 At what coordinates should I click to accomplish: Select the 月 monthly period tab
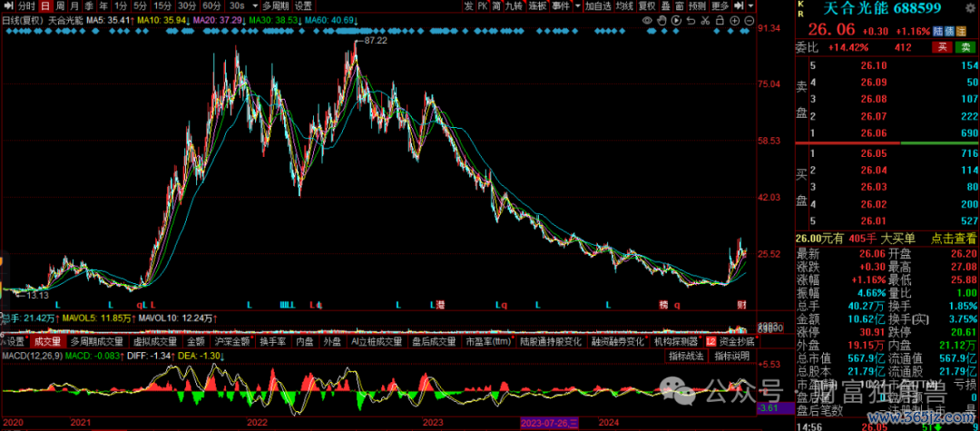click(x=75, y=6)
